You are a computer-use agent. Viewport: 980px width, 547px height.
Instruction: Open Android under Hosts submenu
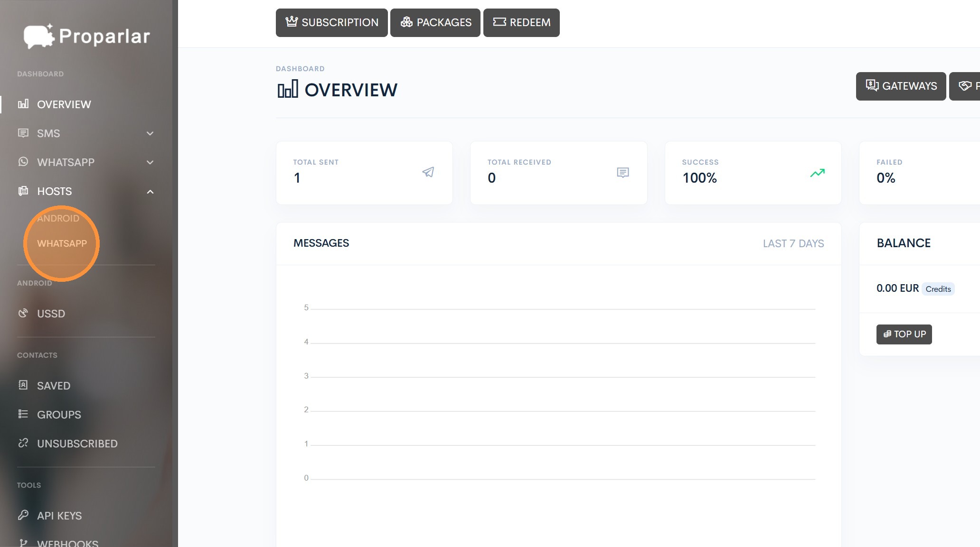58,218
